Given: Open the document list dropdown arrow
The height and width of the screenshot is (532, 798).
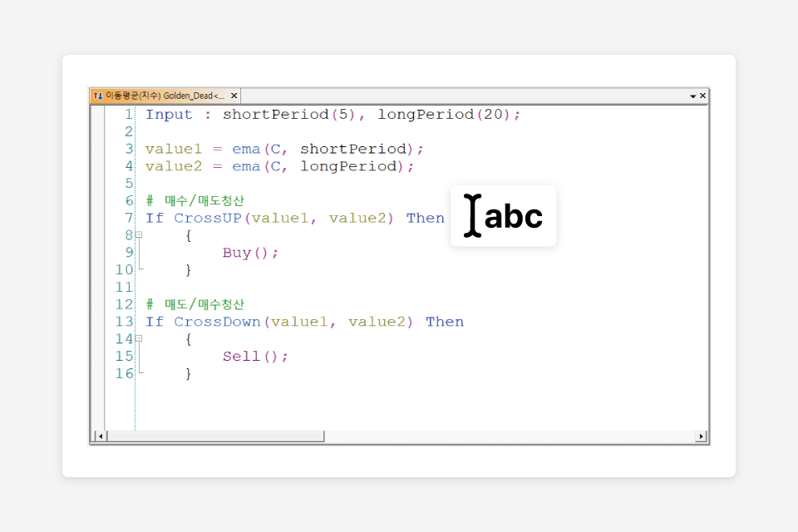Looking at the screenshot, I should point(693,96).
